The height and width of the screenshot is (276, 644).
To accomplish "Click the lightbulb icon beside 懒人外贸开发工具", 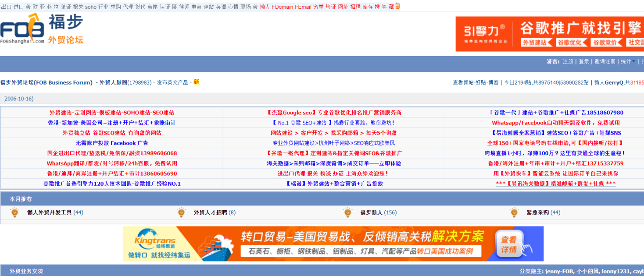I will [15, 212].
